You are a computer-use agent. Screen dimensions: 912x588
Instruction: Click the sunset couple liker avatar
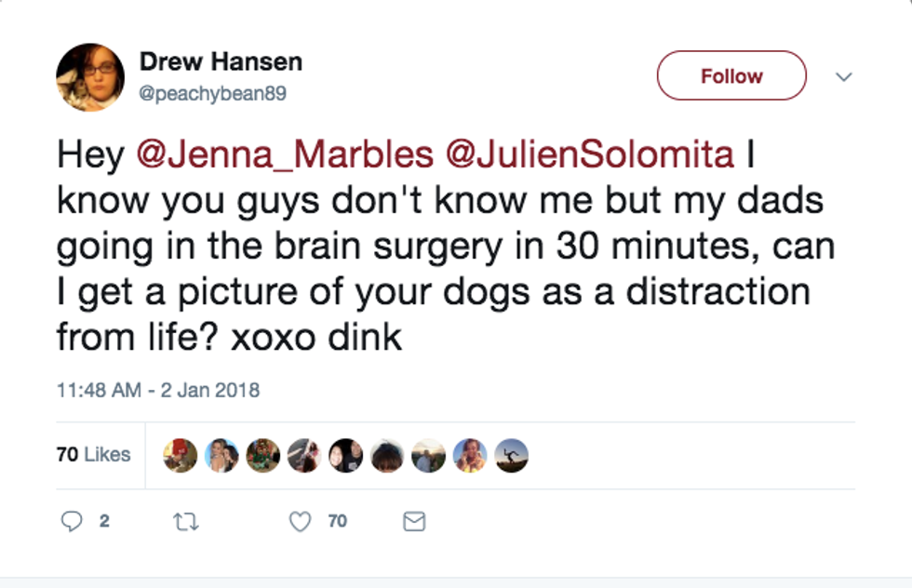pos(428,456)
